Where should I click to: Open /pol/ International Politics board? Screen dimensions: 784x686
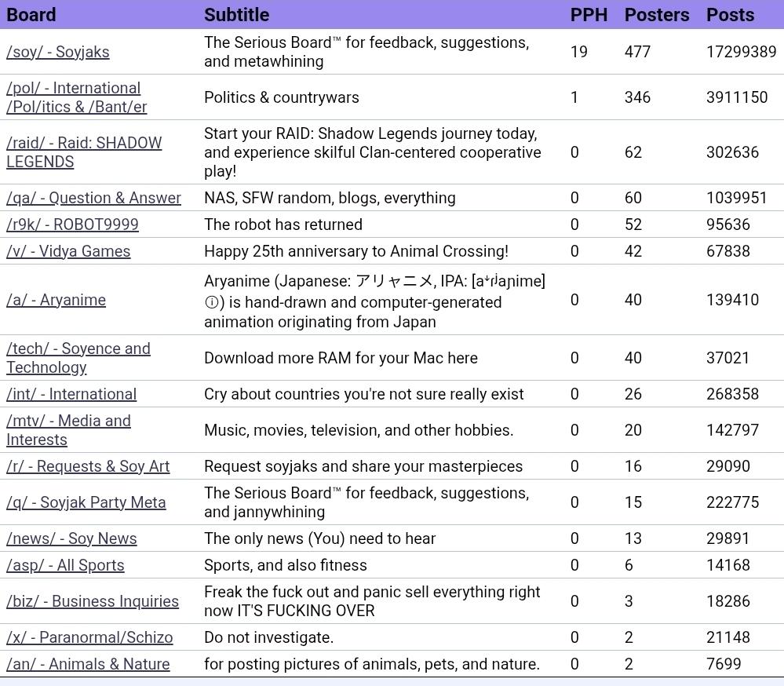[76, 97]
